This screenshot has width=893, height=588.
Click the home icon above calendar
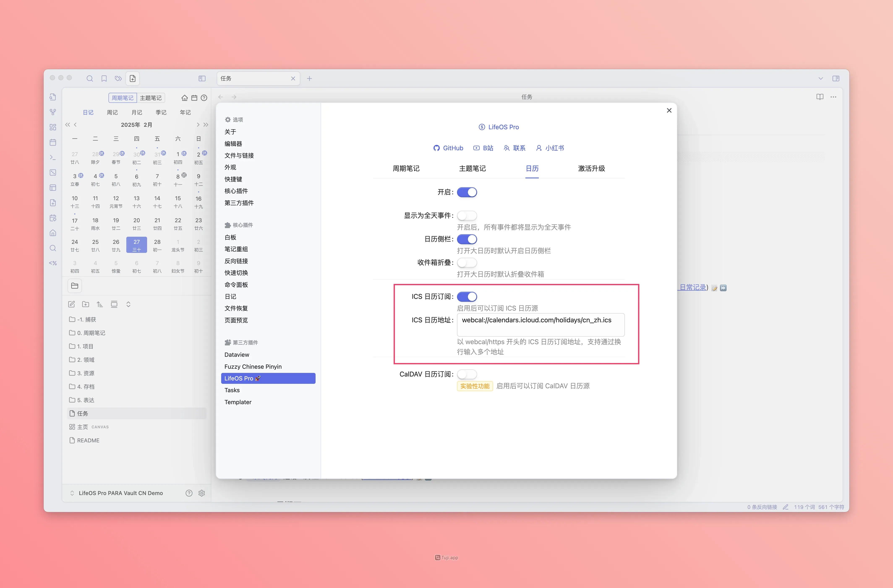pos(184,98)
